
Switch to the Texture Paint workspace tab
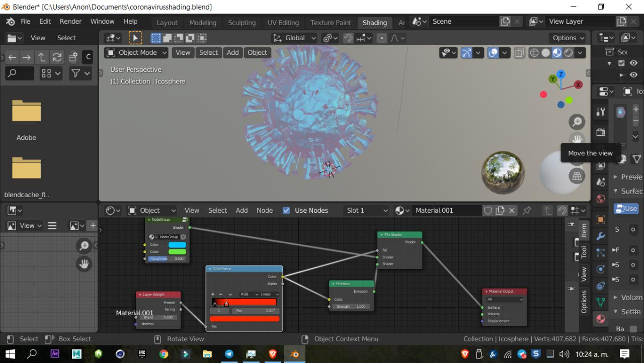[331, 23]
